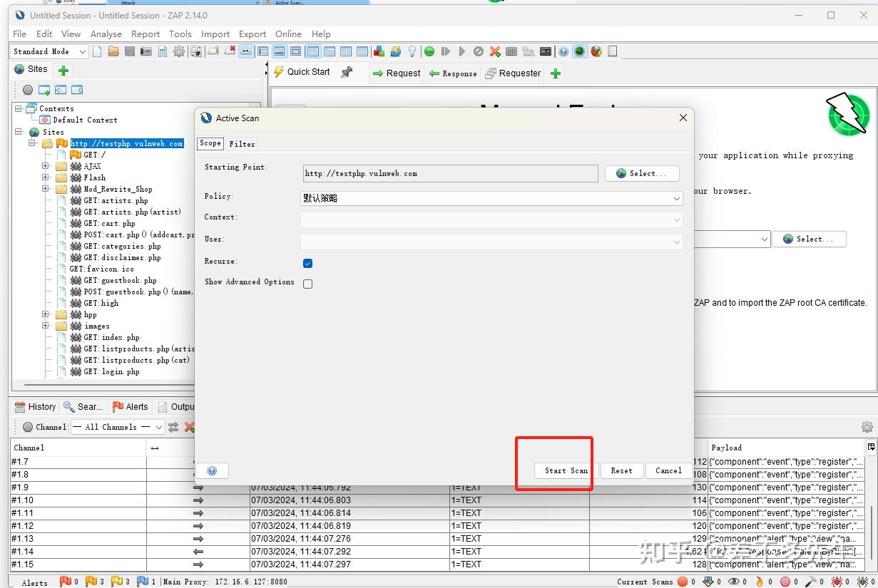Open the current page in Firefox browser icon

point(597,51)
